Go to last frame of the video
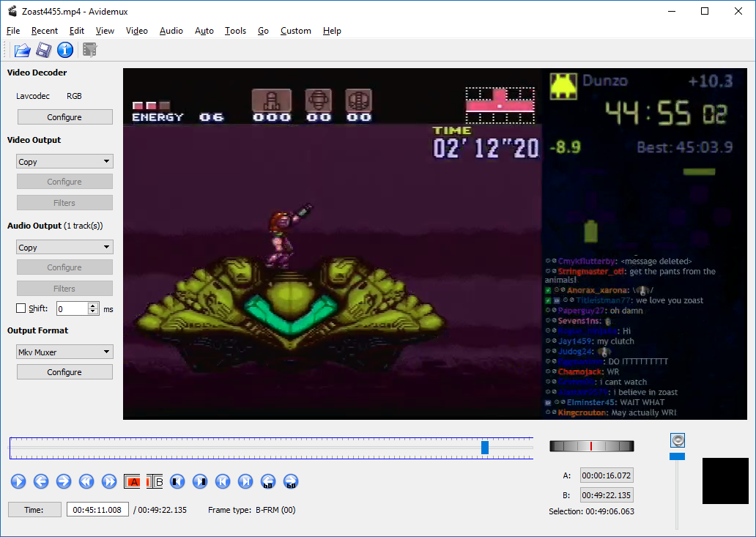 tap(245, 481)
